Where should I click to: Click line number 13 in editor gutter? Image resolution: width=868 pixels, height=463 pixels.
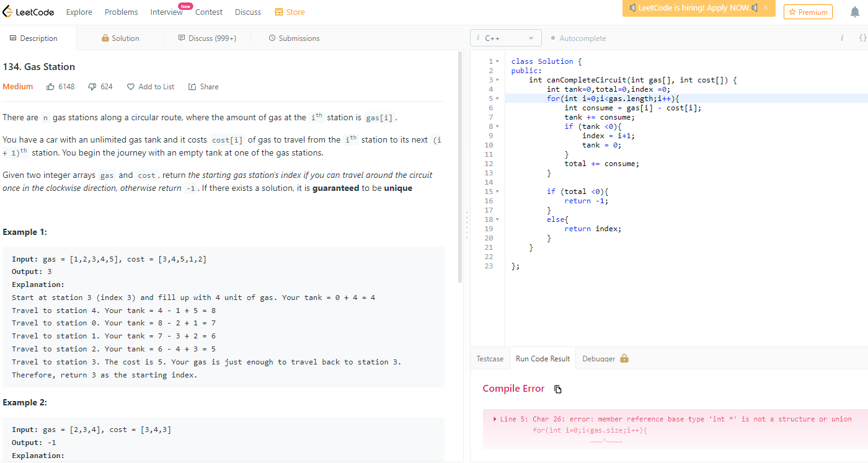[489, 173]
